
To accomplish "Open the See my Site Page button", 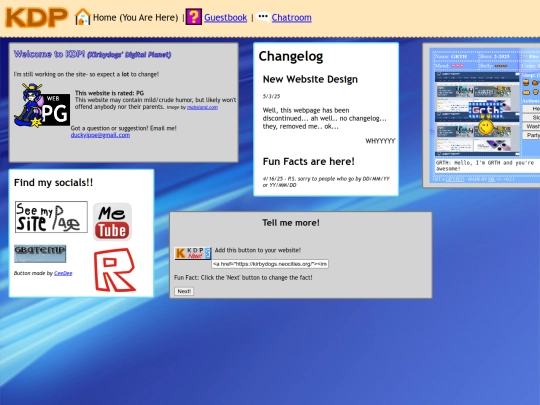I will pos(51,217).
